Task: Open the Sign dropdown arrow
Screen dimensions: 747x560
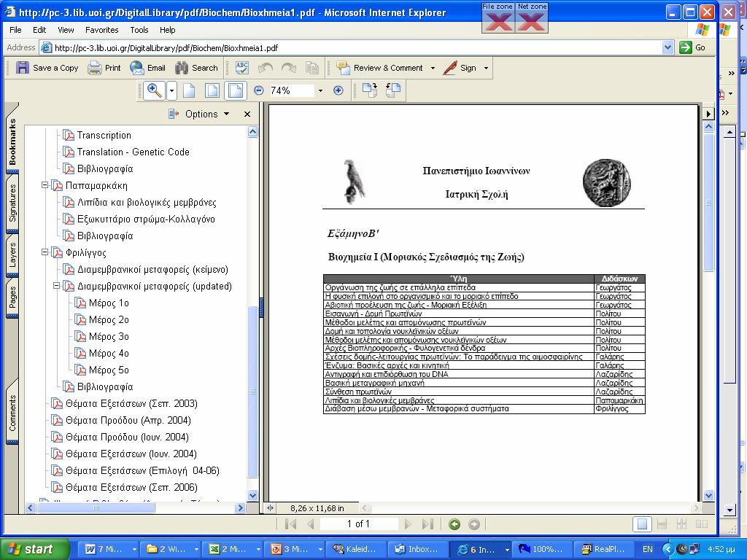Action: (486, 68)
